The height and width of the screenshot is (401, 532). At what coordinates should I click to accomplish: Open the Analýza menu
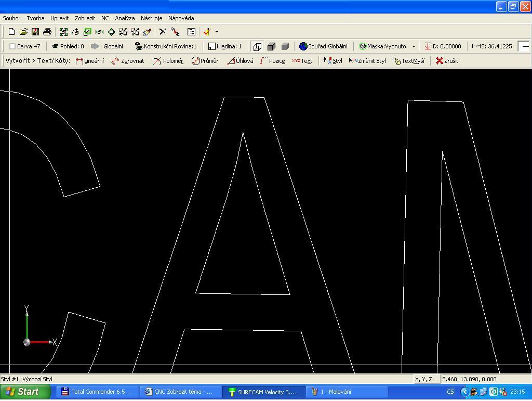(x=125, y=18)
